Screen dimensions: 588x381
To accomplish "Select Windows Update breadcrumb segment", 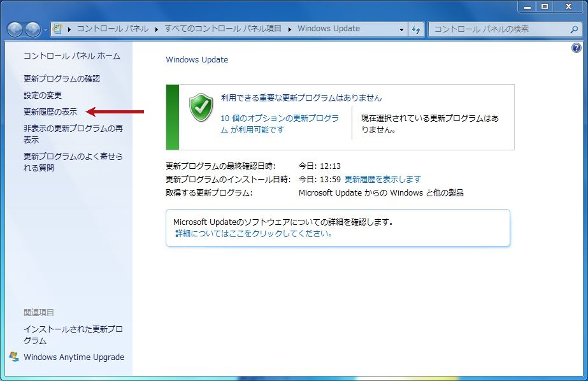I will tap(329, 29).
